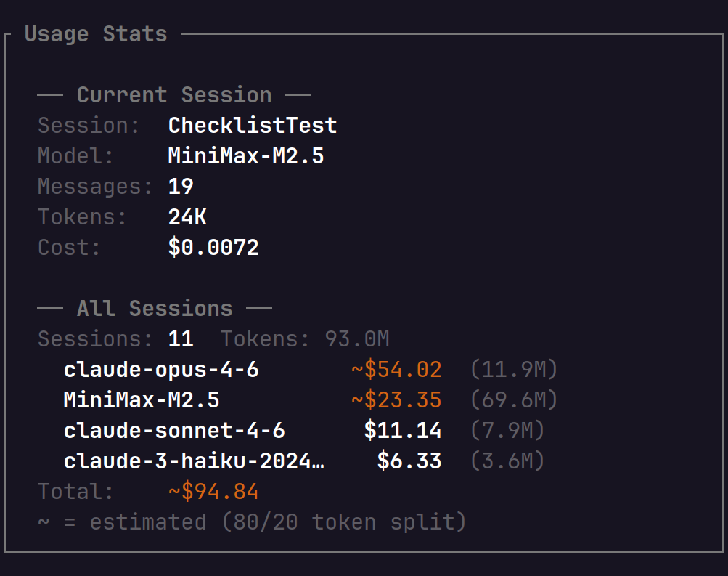This screenshot has height=576, width=728.
Task: Click the 'Sessions:' label
Action: click(x=94, y=338)
